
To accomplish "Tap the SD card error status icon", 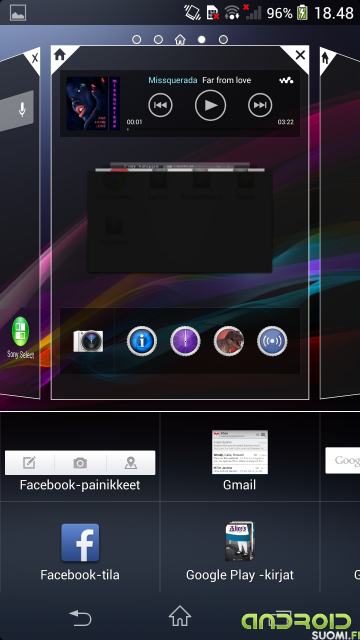I will pos(212,13).
